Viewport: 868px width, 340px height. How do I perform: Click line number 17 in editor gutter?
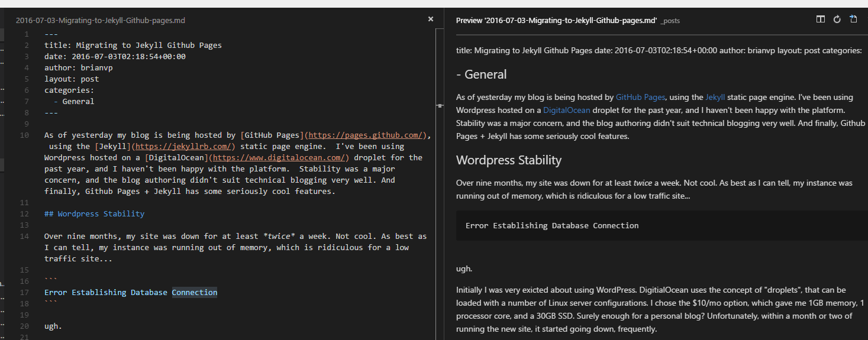click(x=24, y=292)
